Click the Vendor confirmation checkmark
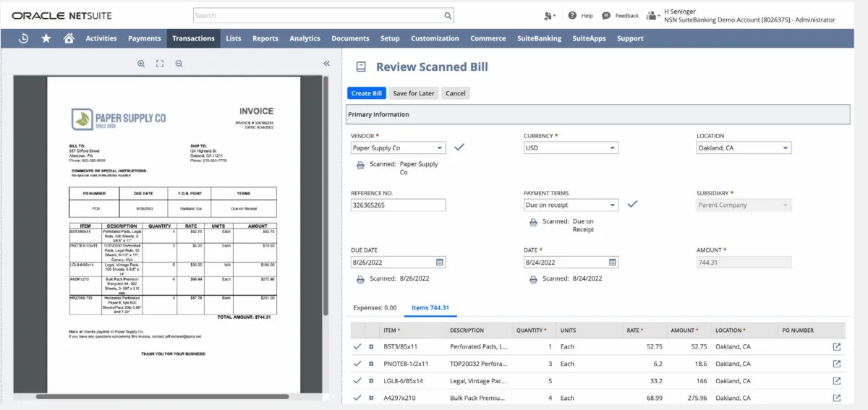This screenshot has height=410, width=868. click(x=459, y=148)
